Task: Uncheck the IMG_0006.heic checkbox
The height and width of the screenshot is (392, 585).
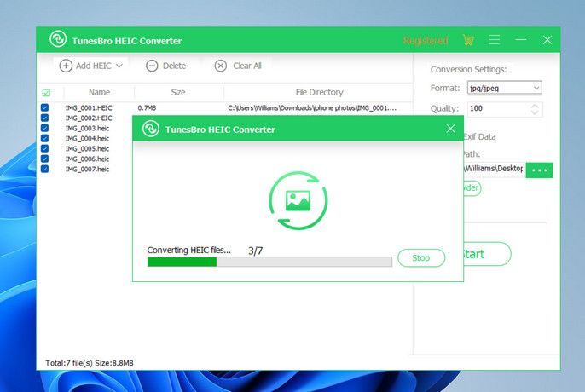Action: (x=44, y=159)
